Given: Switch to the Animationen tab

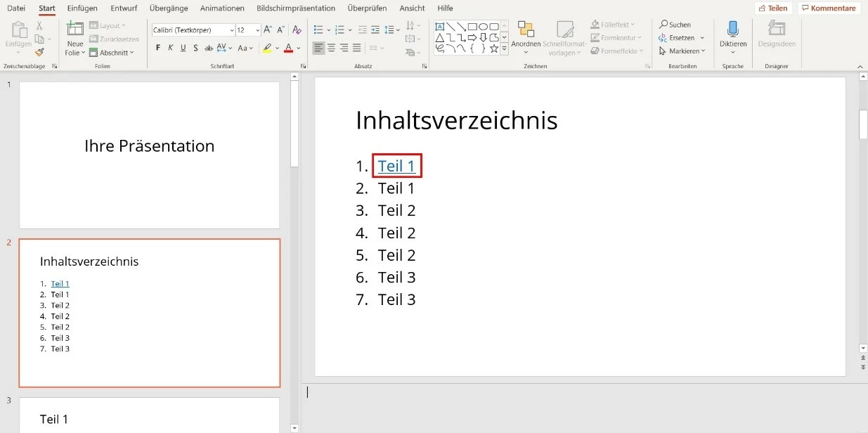Looking at the screenshot, I should (222, 8).
